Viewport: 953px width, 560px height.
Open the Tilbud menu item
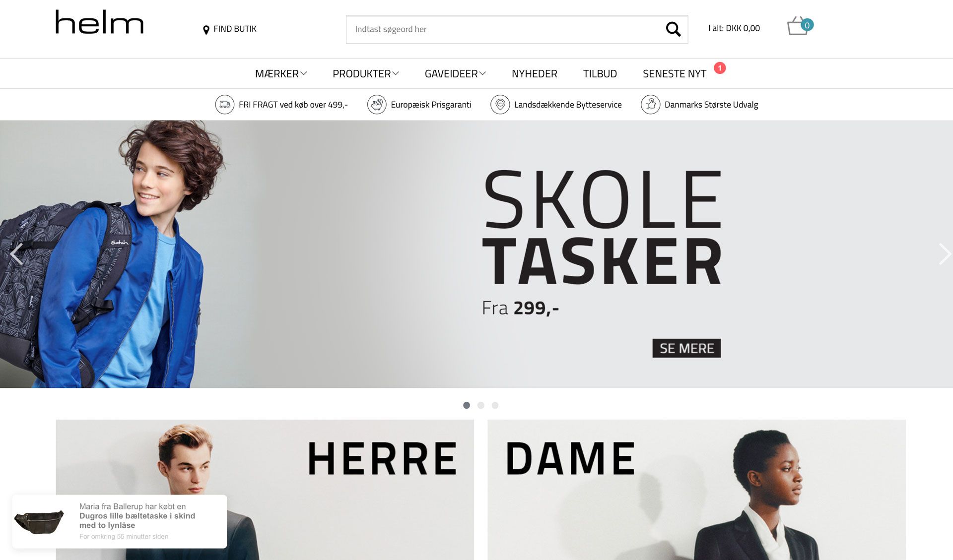click(600, 74)
